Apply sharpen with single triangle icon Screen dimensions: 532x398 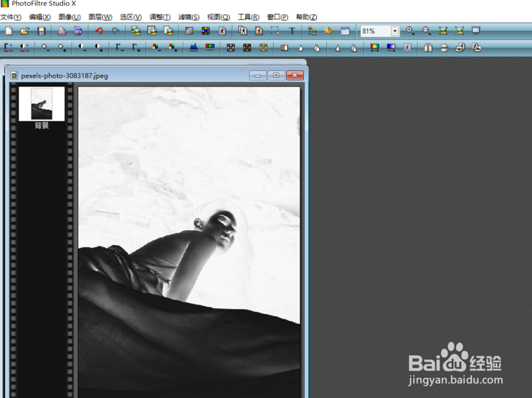pos(338,48)
